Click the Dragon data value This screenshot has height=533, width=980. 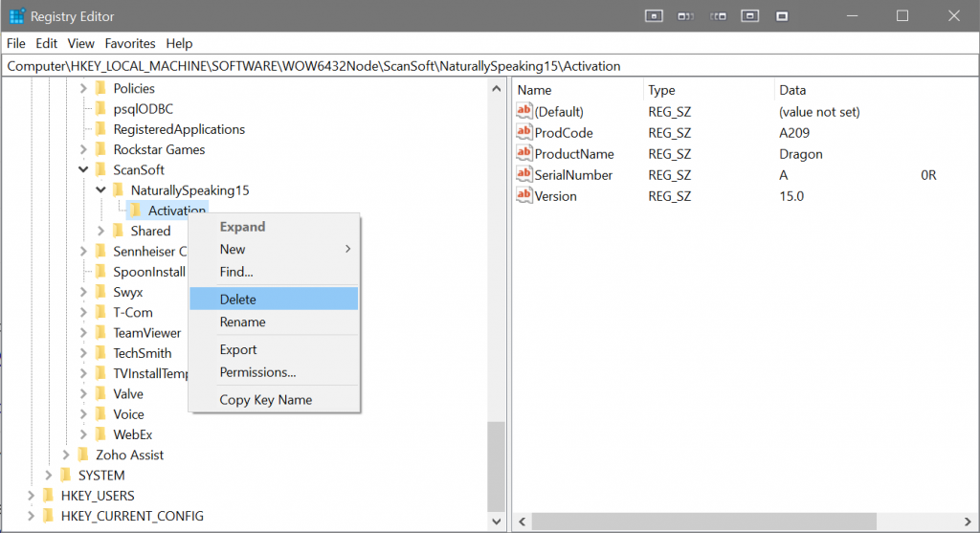point(801,154)
